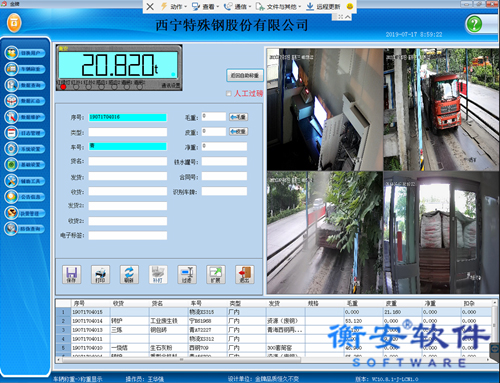
Task: Click the 退出 exit door icon
Action: [x=245, y=275]
